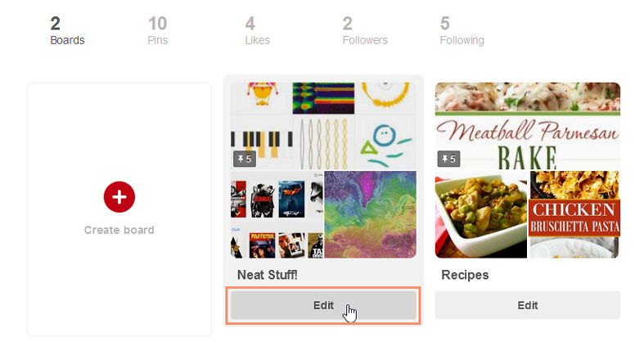Open the Following tab
644x346 pixels.
point(462,31)
